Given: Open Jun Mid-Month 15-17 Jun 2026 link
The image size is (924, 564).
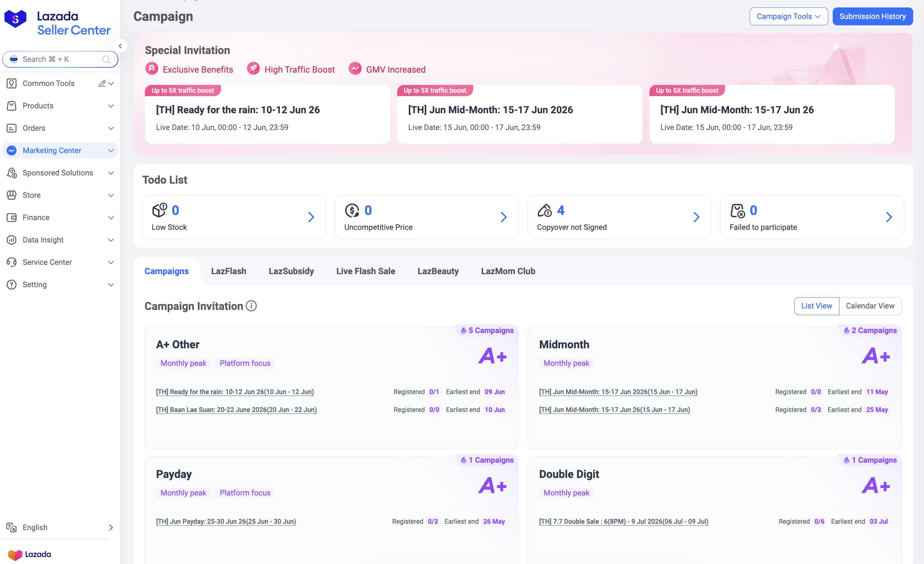Looking at the screenshot, I should [x=618, y=392].
